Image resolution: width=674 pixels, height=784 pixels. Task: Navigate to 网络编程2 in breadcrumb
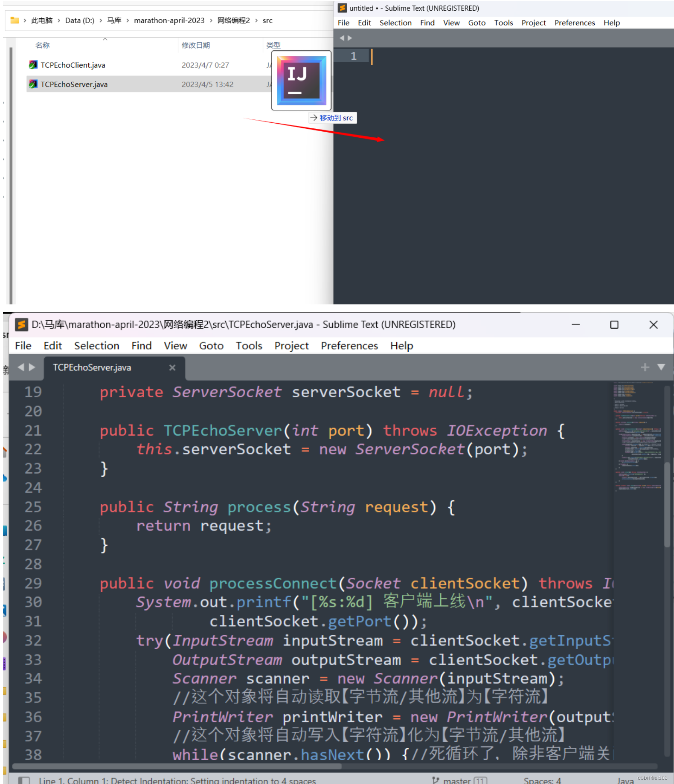click(233, 20)
